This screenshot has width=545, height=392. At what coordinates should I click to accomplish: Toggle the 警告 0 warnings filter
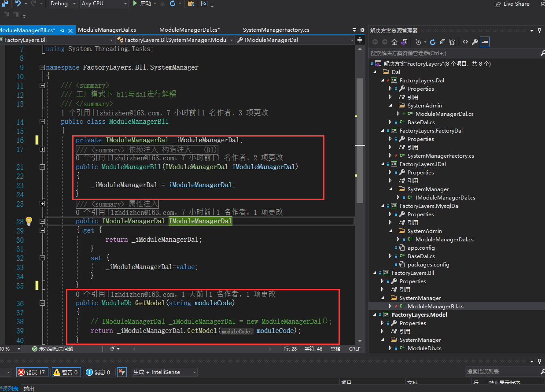pos(66,372)
